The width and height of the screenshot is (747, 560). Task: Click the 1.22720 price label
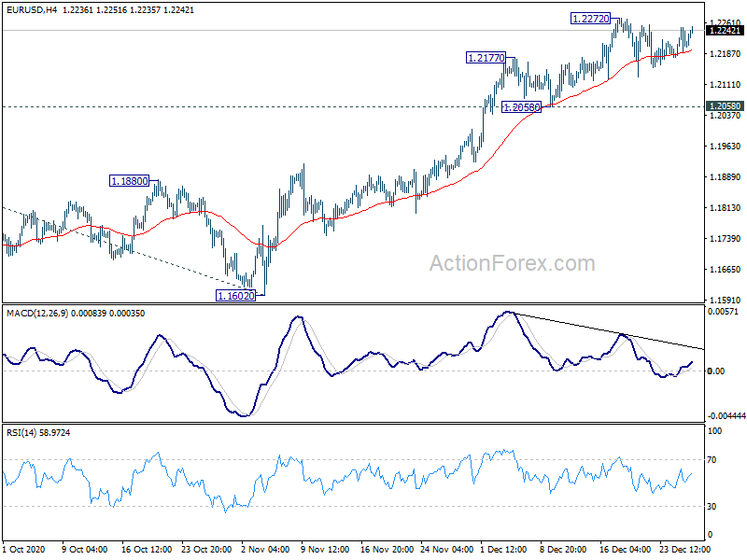[591, 19]
